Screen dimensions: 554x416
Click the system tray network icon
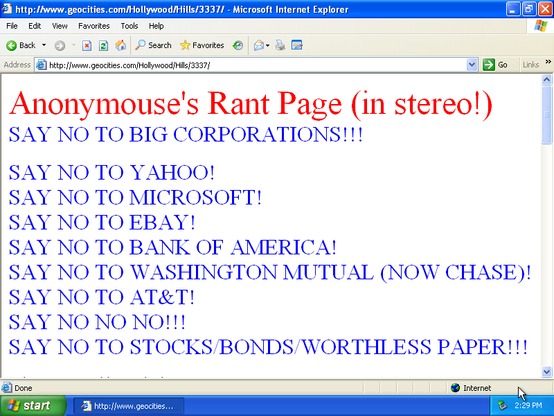coord(502,405)
